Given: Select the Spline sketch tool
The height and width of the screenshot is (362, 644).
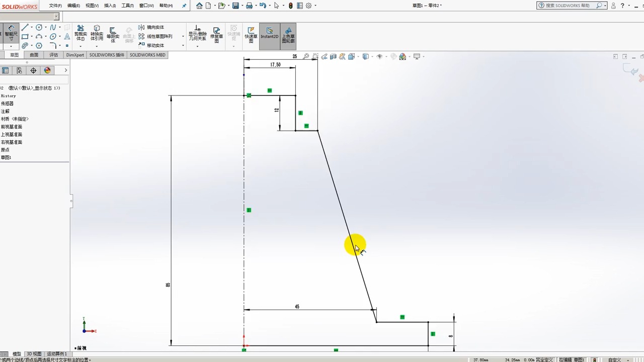Looking at the screenshot, I should (53, 28).
